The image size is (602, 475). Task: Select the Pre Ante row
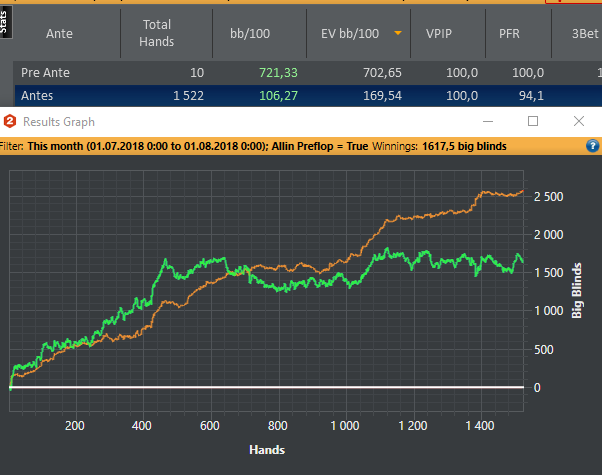click(x=308, y=73)
